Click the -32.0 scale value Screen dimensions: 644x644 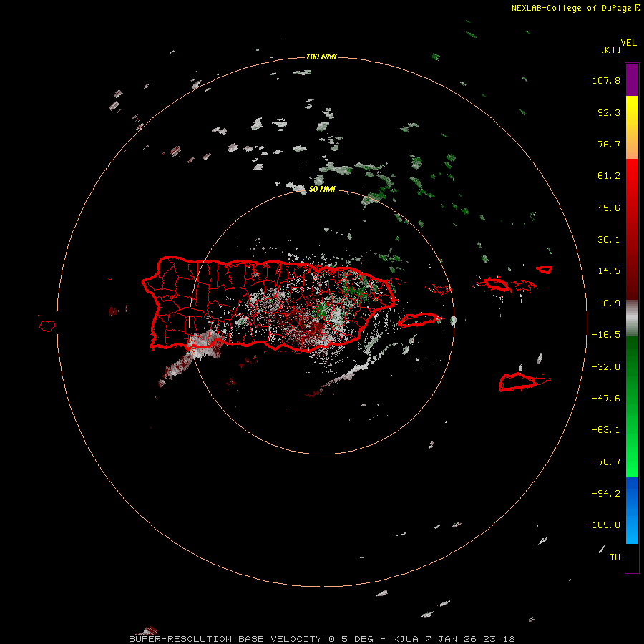(x=606, y=367)
